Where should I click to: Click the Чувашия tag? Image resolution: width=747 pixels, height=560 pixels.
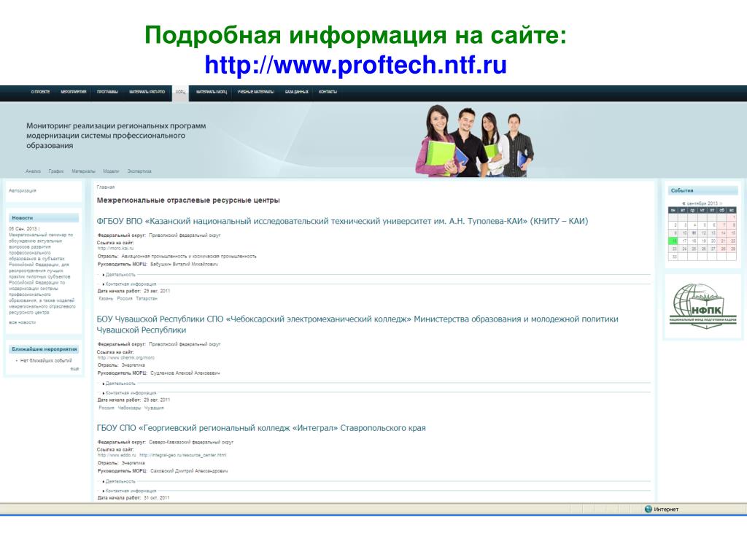(154, 408)
